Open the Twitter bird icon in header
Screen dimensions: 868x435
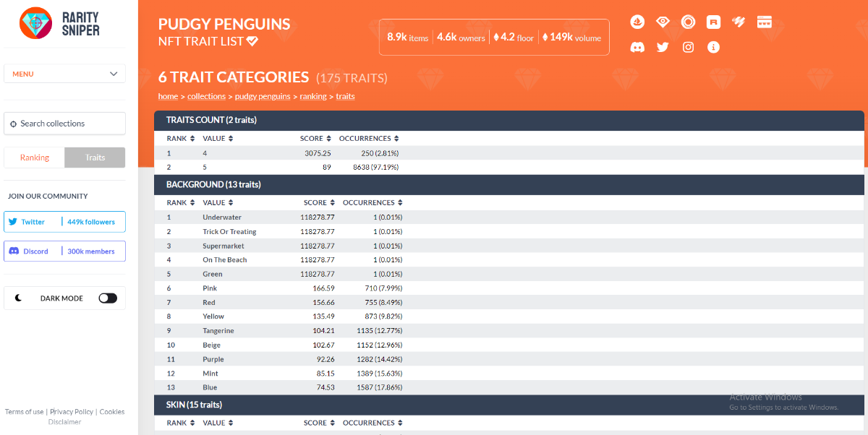click(663, 47)
